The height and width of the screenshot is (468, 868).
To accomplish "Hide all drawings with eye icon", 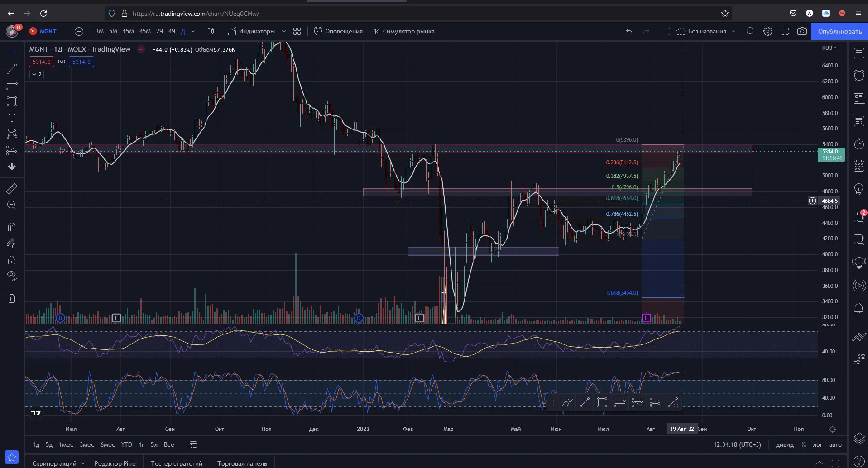I will pyautogui.click(x=12, y=276).
